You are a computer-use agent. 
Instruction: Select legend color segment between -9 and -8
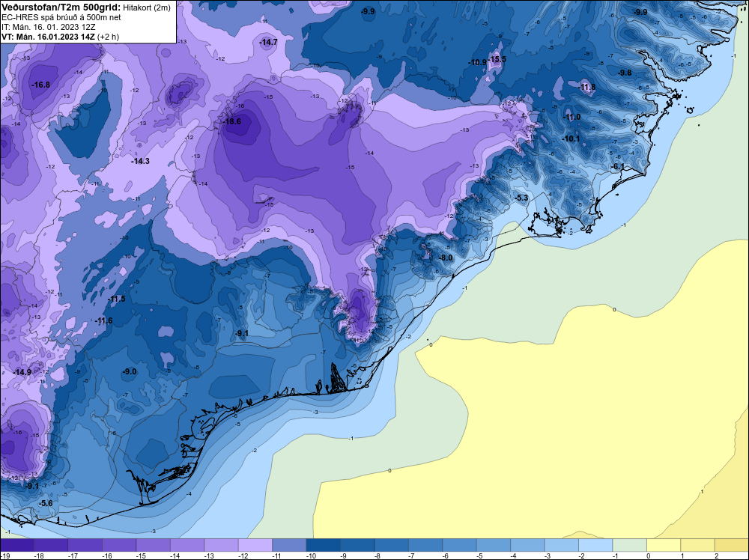pyautogui.click(x=357, y=545)
